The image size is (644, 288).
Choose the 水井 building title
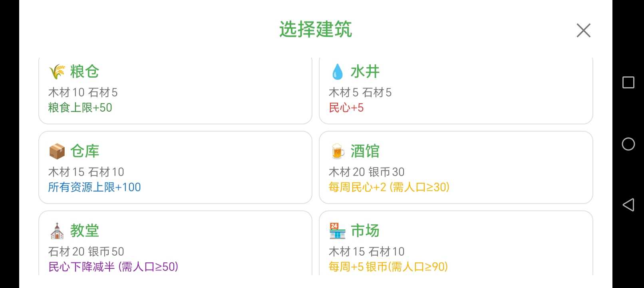pos(365,72)
